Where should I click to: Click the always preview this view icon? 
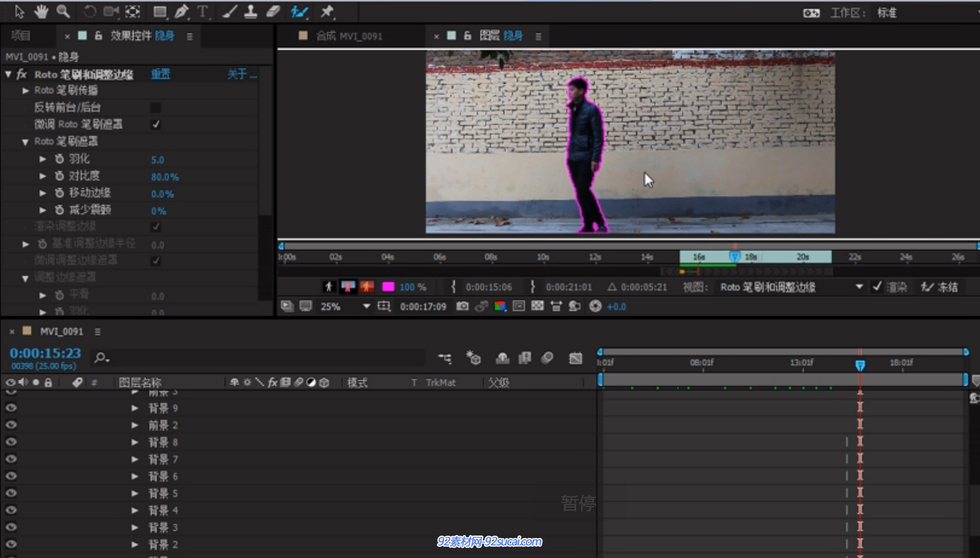point(287,306)
